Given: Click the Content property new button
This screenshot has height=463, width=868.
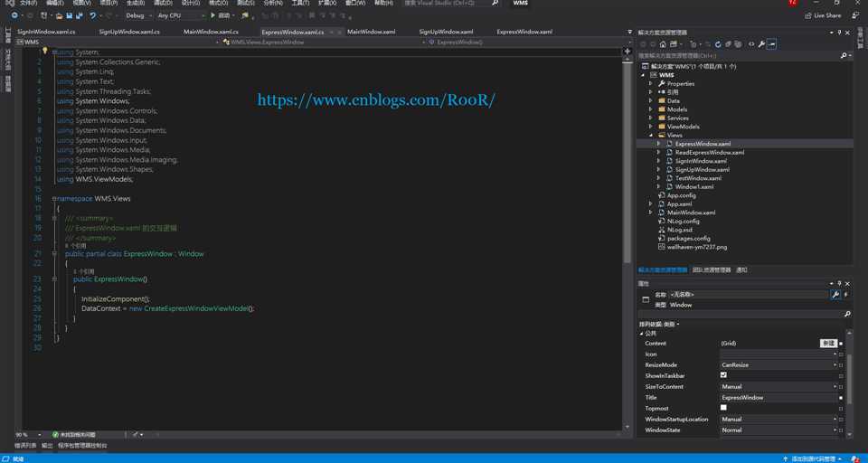Looking at the screenshot, I should (827, 344).
